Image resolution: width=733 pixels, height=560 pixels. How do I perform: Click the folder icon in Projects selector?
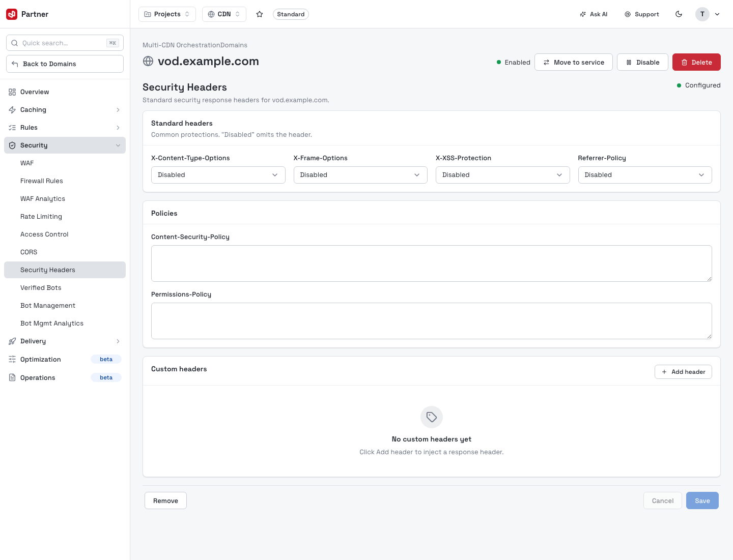click(148, 14)
